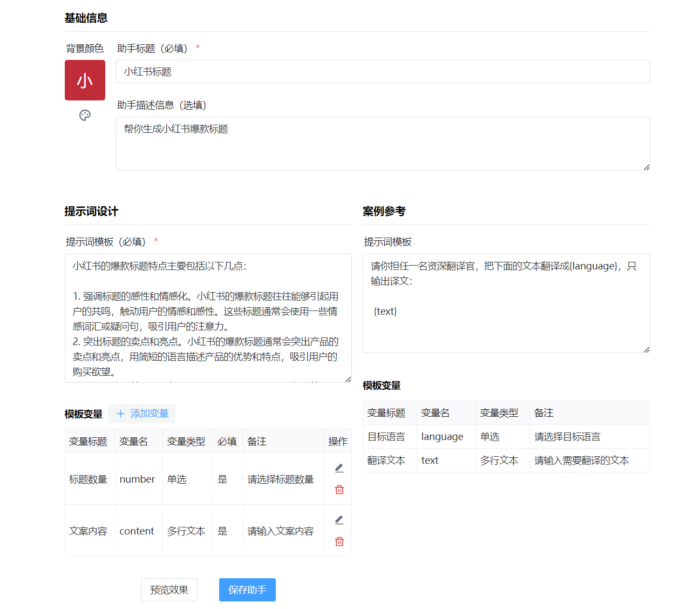Click the plus icon in 添加变量
Viewport: 700px width, 609px height.
pyautogui.click(x=120, y=414)
